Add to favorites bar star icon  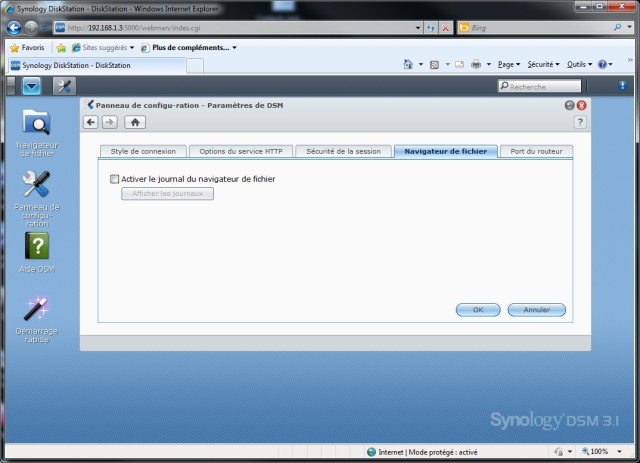pos(61,48)
